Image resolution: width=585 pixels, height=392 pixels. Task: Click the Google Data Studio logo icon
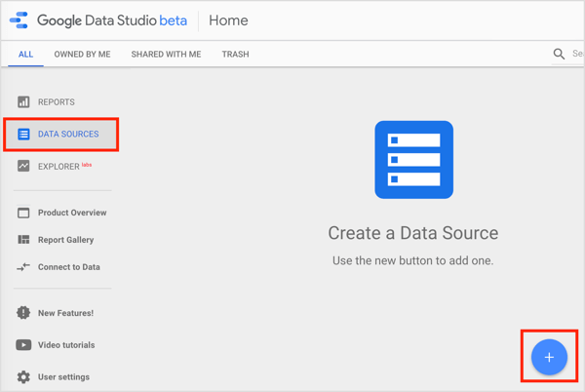click(19, 20)
